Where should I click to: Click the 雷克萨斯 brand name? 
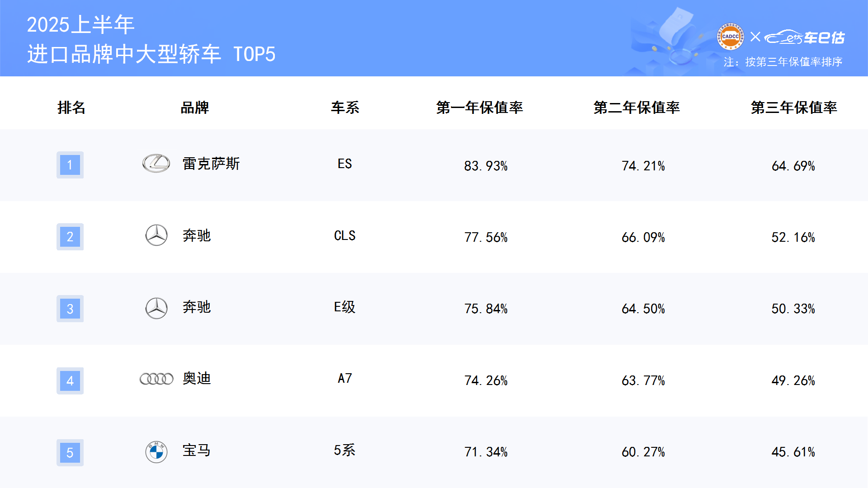tap(211, 164)
